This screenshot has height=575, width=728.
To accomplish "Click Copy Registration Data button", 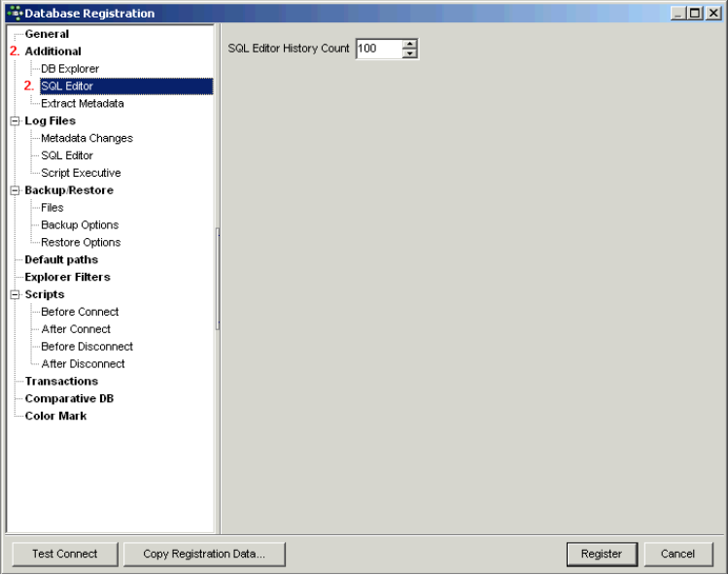I will [204, 554].
